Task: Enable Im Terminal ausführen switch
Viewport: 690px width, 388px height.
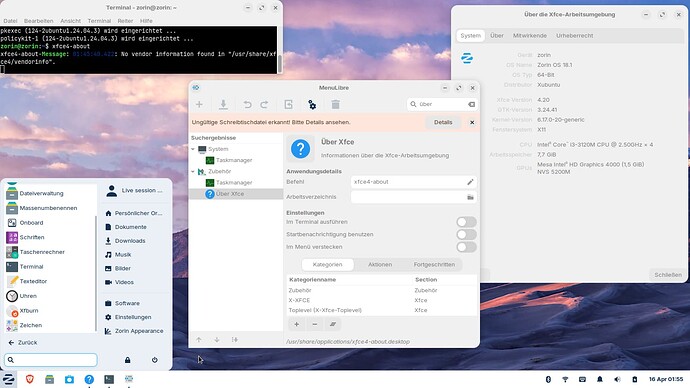Action: click(466, 222)
